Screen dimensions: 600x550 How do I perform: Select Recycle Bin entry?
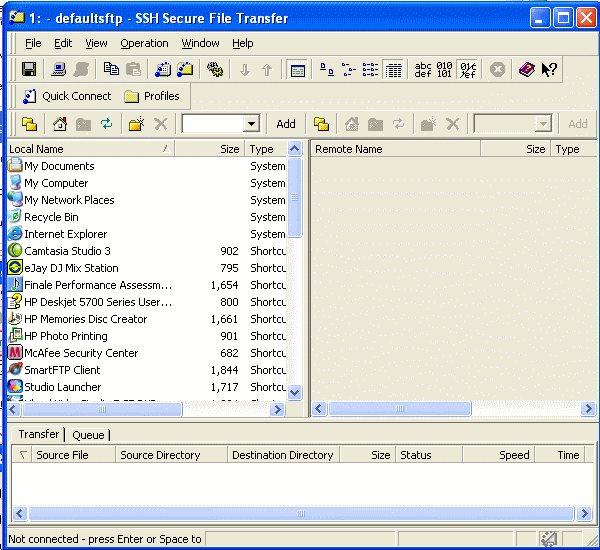51,217
